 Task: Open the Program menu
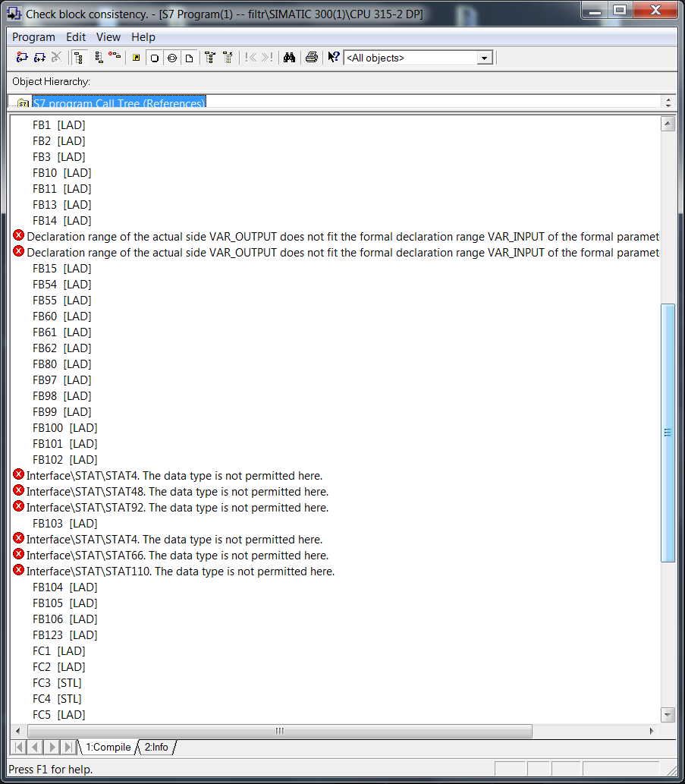click(33, 37)
